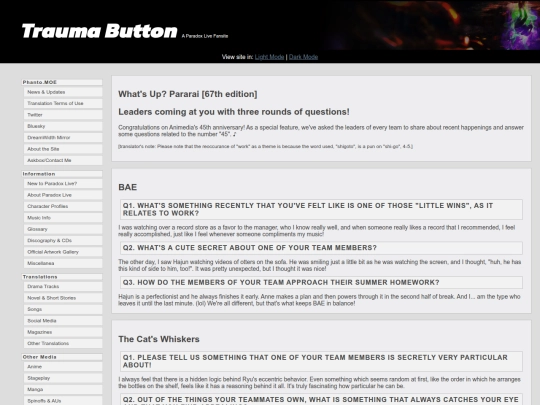This screenshot has height=405, width=540.
Task: Click BAE Q2 cute secret question
Action: point(321,248)
